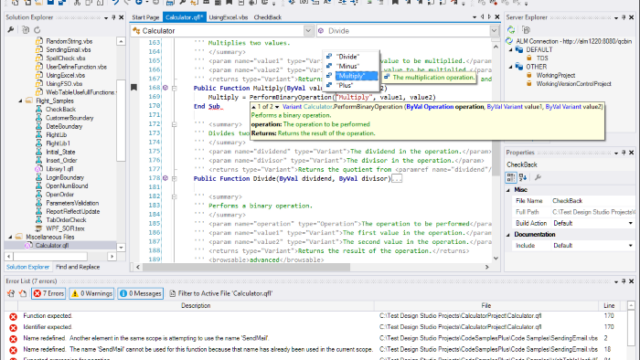Select UsingExcel.vbs in Solution Explorer
Screen dimensions: 640x360
point(65,76)
